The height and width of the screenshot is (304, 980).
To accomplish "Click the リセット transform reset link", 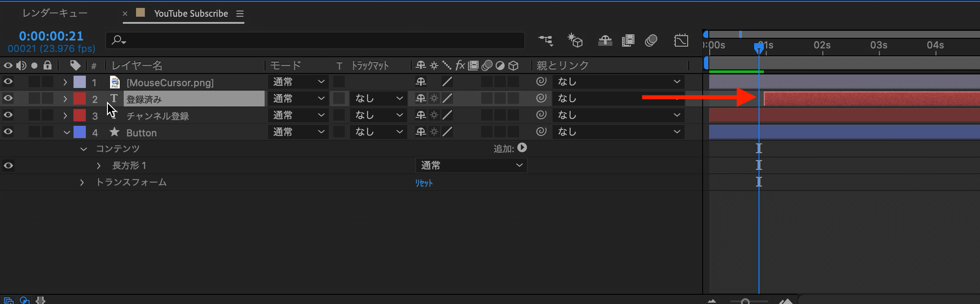I will pos(424,183).
